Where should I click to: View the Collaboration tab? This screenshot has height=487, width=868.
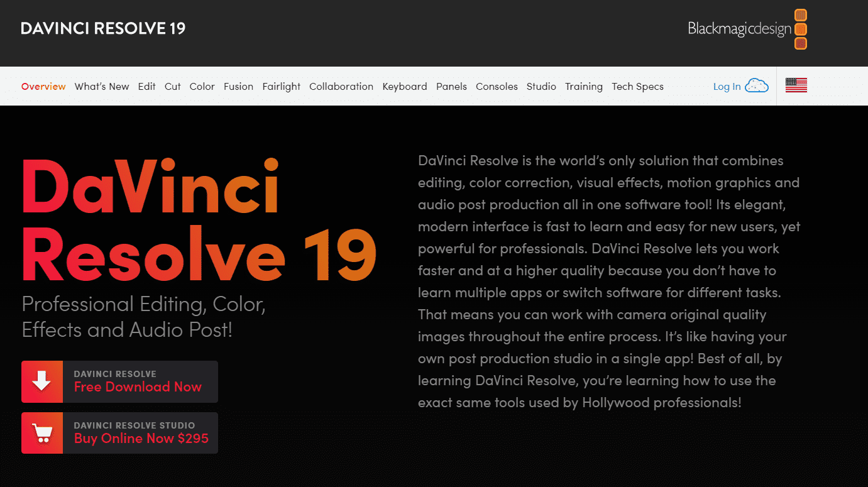coord(341,87)
